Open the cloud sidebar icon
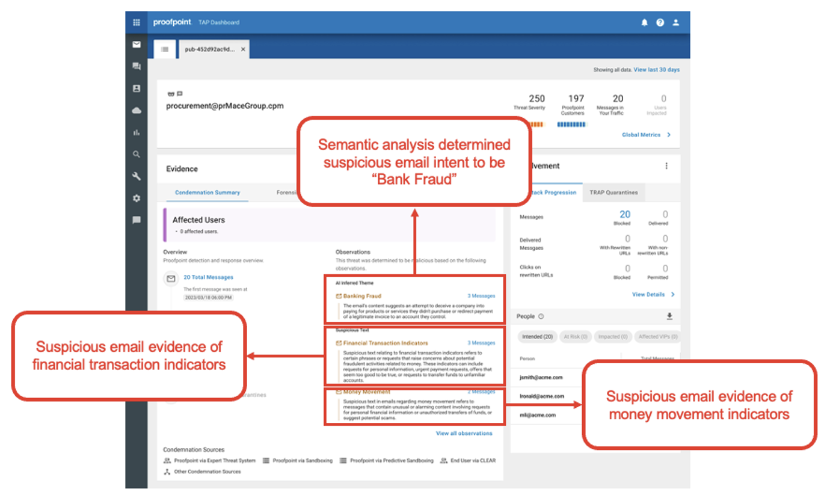Image resolution: width=824 pixels, height=504 pixels. click(137, 111)
